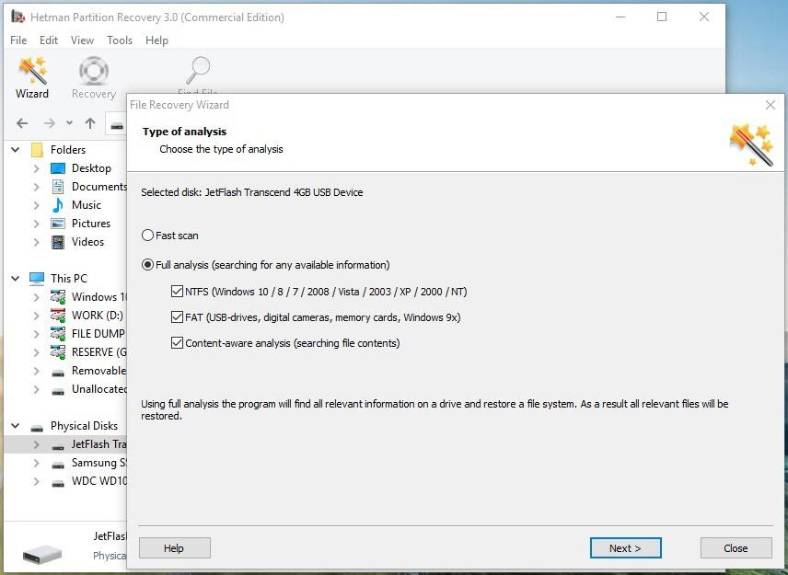The width and height of the screenshot is (788, 575).
Task: Select the Videos tree item label
Action: (88, 242)
